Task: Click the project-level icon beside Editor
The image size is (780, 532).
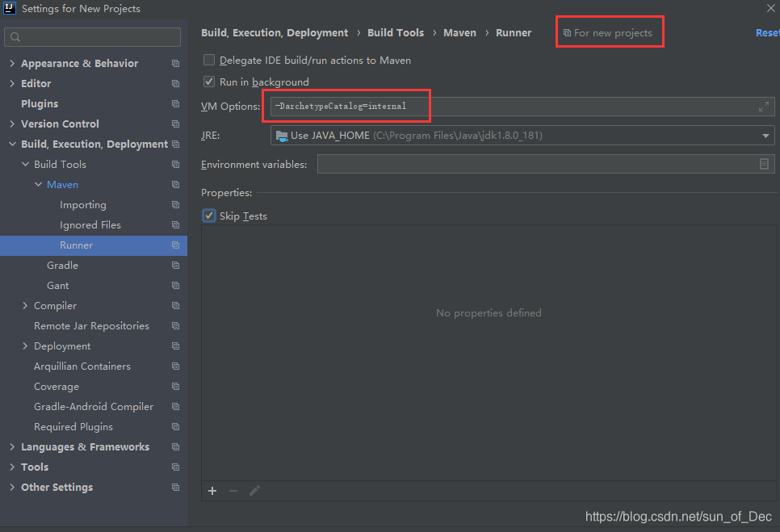Action: [x=175, y=83]
